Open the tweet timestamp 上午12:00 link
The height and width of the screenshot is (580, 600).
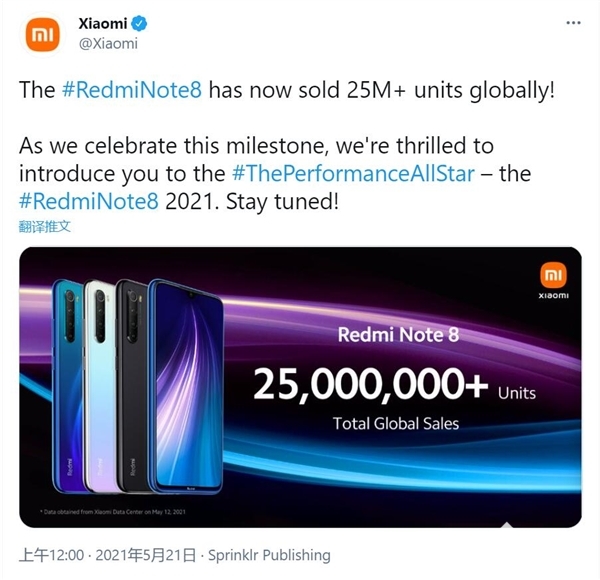coord(45,555)
